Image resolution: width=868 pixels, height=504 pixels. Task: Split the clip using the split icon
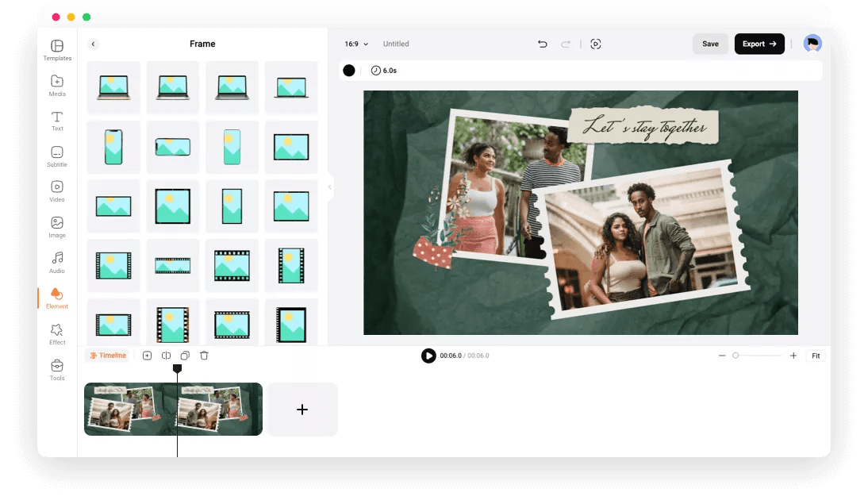coord(166,356)
